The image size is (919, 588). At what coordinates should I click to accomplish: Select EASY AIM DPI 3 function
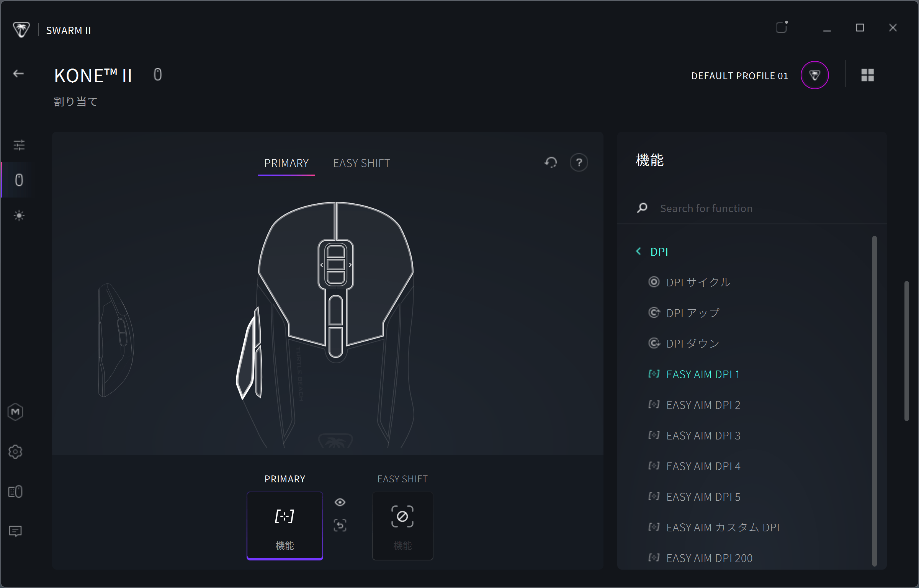tap(703, 436)
